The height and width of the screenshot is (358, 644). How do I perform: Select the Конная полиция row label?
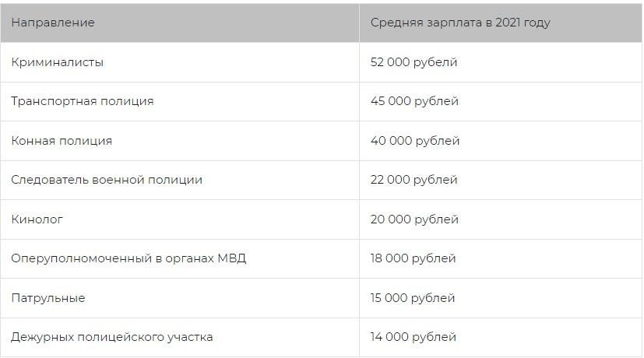pos(62,141)
